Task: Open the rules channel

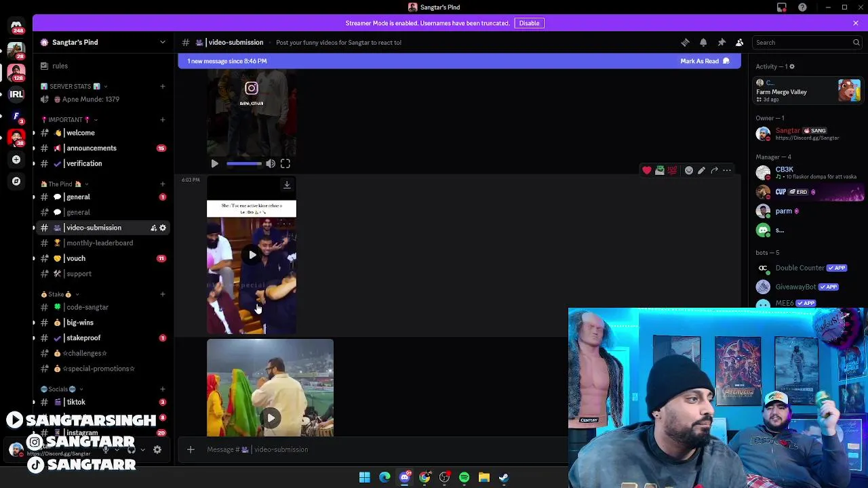Action: pyautogui.click(x=102, y=66)
